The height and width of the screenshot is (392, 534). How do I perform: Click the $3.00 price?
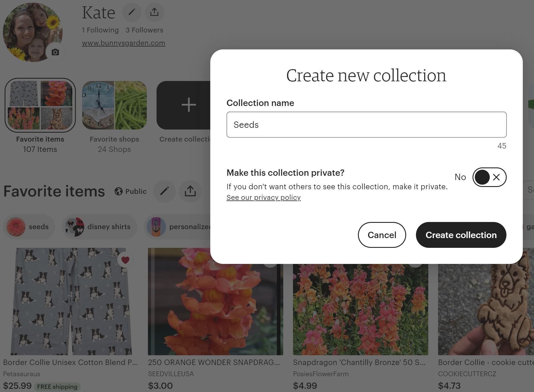coord(160,386)
